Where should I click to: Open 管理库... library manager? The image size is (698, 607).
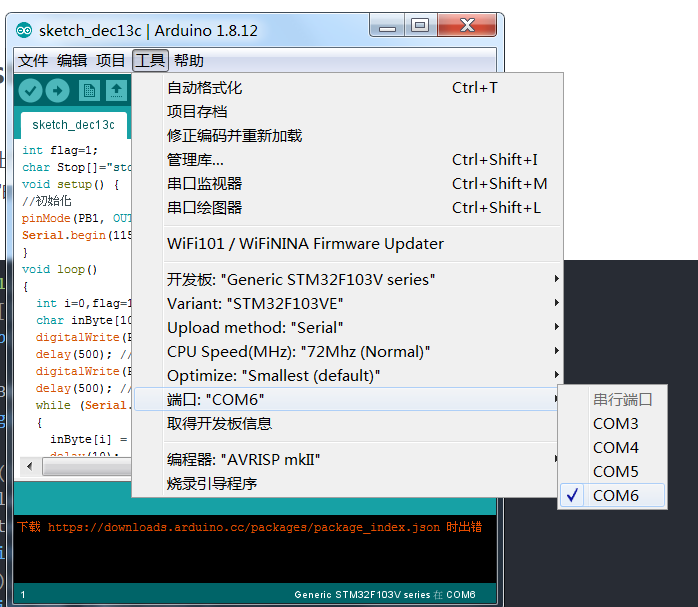347,160
